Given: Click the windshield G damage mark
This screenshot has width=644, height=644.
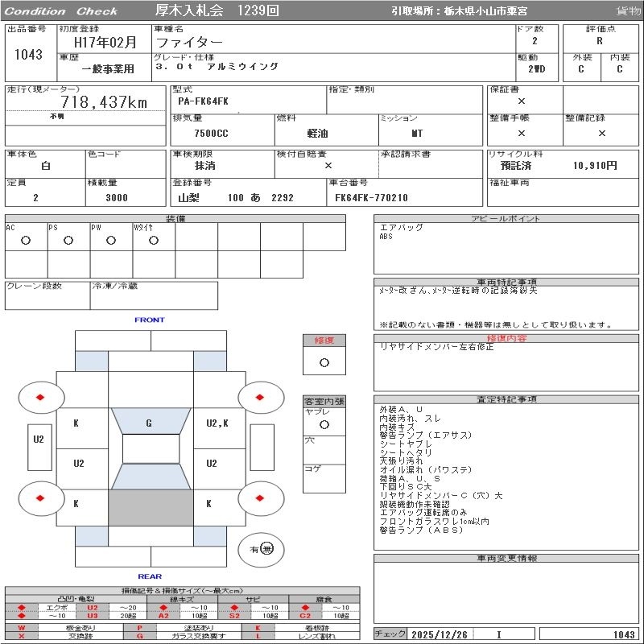Looking at the screenshot, I should (149, 423).
